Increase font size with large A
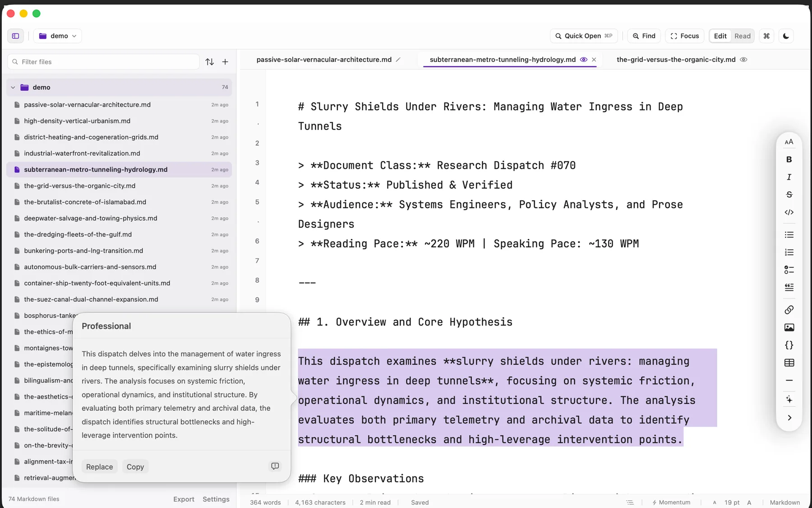This screenshot has height=508, width=812. [x=749, y=502]
